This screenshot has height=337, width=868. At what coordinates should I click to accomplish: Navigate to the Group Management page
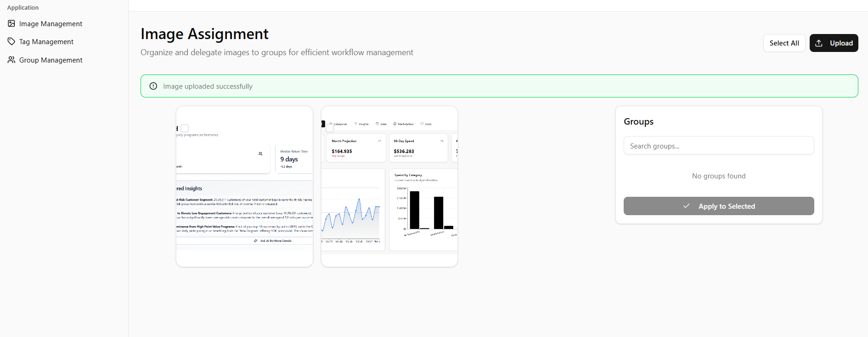click(x=51, y=60)
